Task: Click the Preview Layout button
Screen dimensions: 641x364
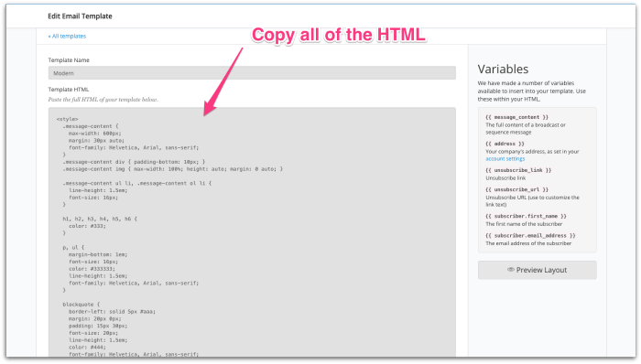Action: [x=537, y=270]
